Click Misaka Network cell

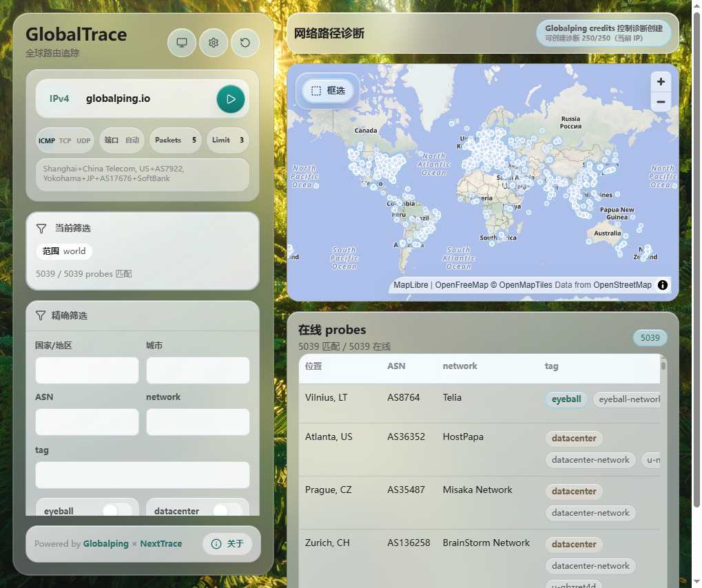(x=477, y=490)
